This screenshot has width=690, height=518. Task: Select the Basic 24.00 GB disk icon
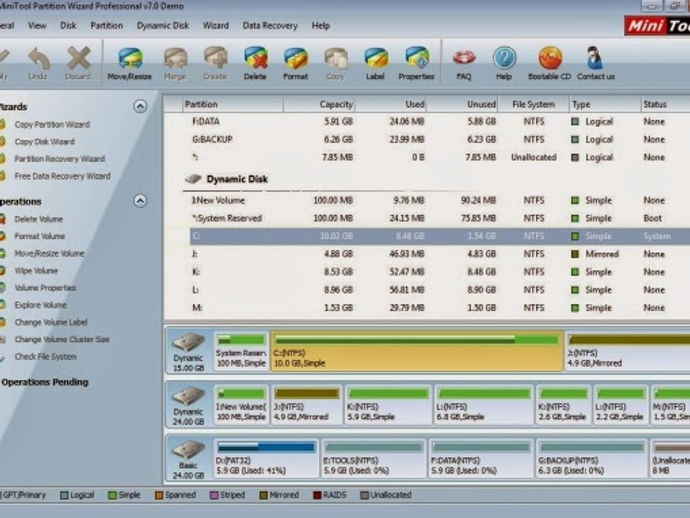coord(189,451)
